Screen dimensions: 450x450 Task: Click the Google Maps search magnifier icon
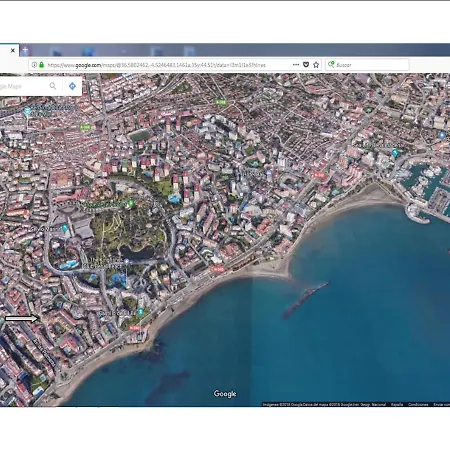[x=53, y=86]
